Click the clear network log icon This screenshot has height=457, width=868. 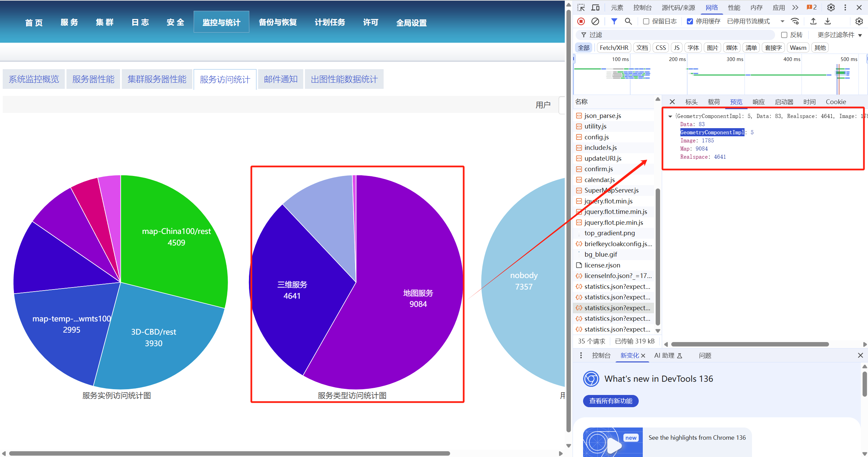[x=595, y=21]
